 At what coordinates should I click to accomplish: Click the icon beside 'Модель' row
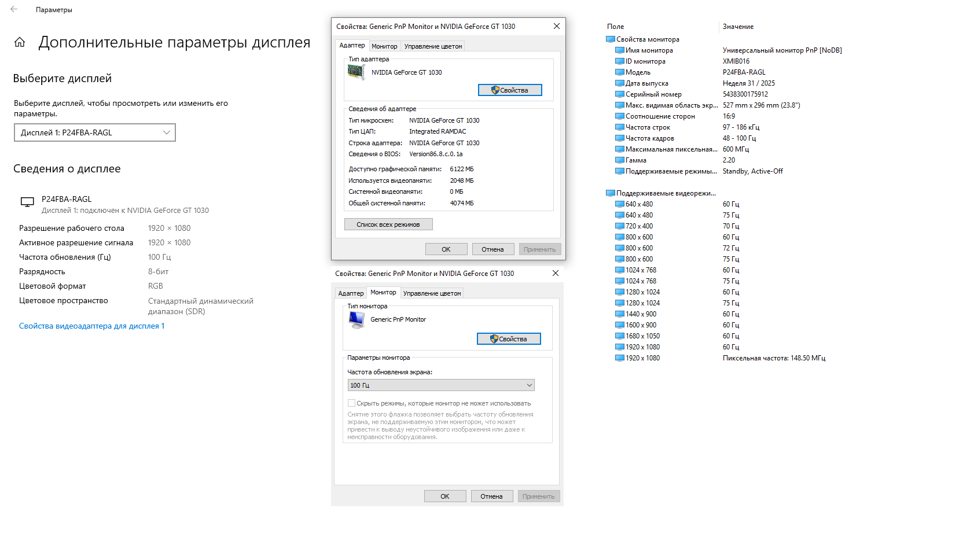[619, 72]
